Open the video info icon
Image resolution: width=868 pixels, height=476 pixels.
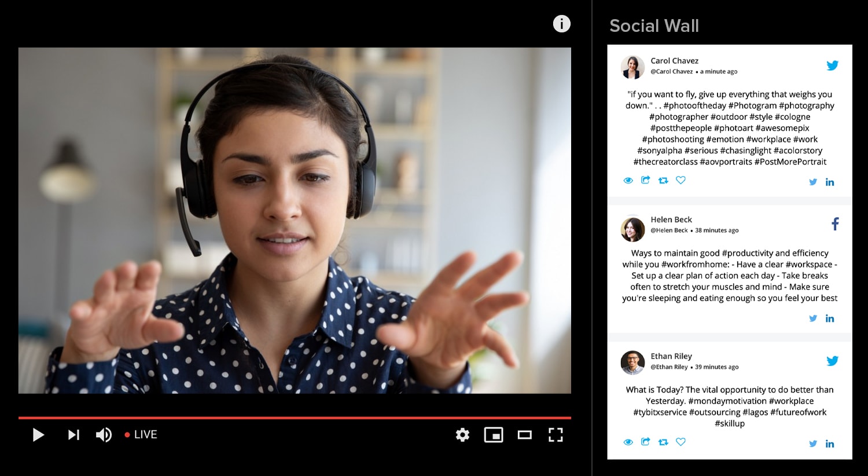561,24
